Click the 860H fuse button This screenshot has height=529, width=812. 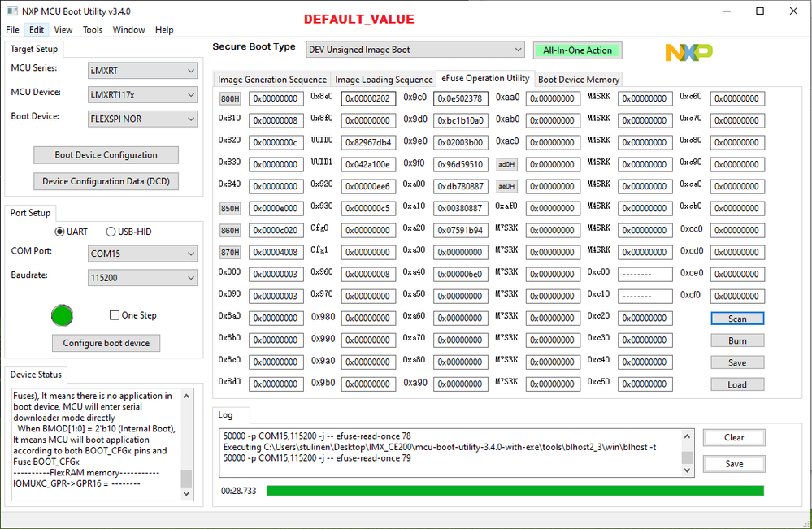pyautogui.click(x=230, y=230)
